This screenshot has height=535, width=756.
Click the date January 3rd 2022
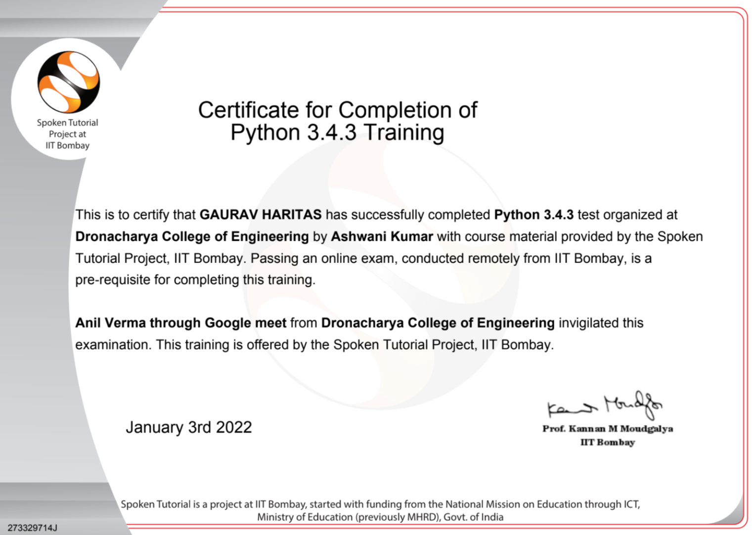(x=189, y=427)
